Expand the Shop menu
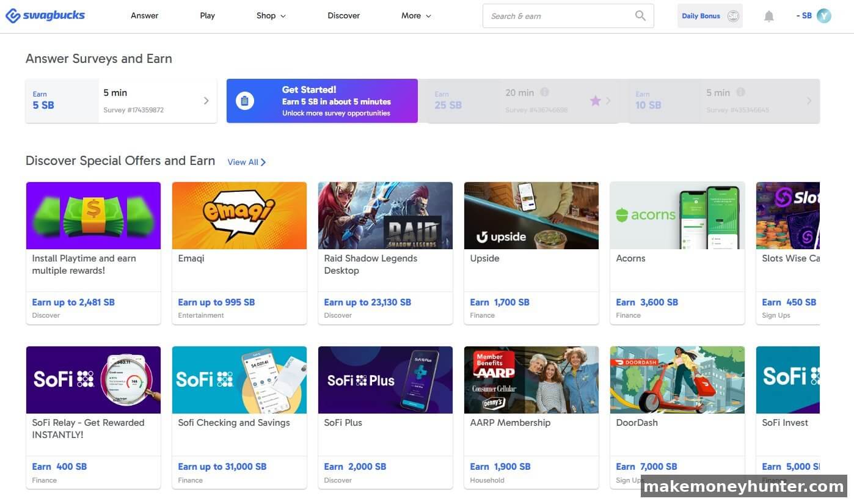Screen dimensions: 854x504 click(x=271, y=16)
